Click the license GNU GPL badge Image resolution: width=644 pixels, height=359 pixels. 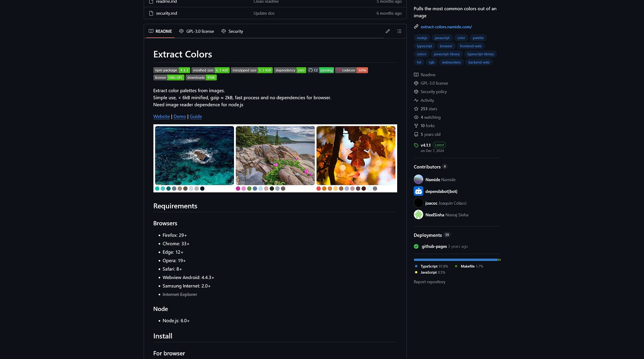pos(169,78)
